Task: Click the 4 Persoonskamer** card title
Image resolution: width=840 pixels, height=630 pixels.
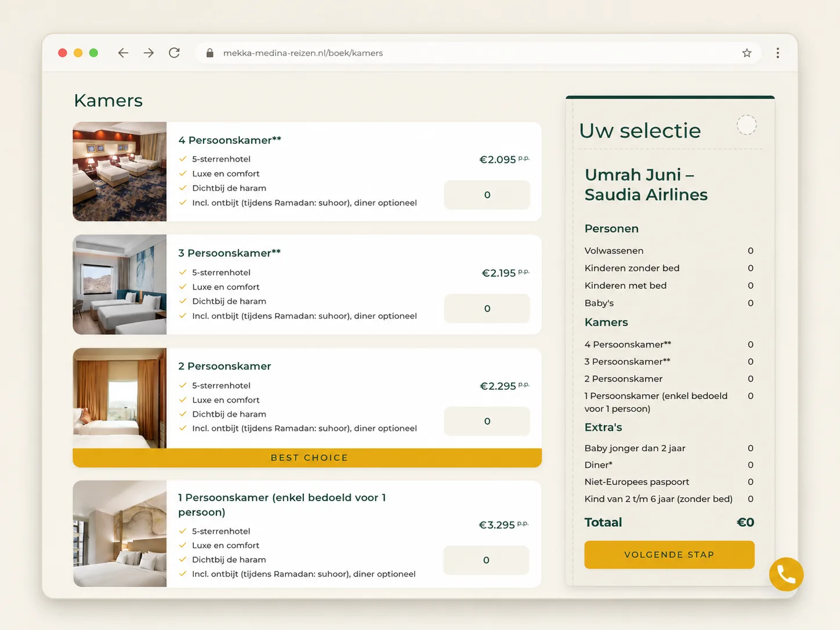Action: pos(230,140)
